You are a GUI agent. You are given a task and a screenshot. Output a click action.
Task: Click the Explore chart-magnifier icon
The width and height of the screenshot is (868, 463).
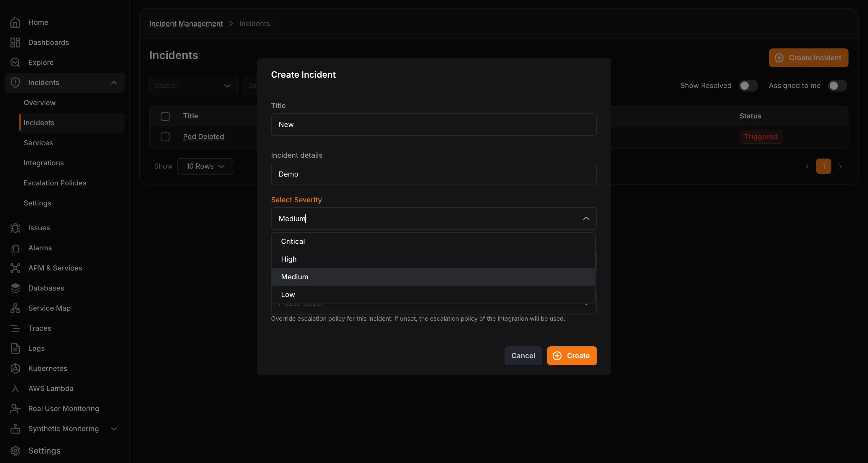pos(15,62)
